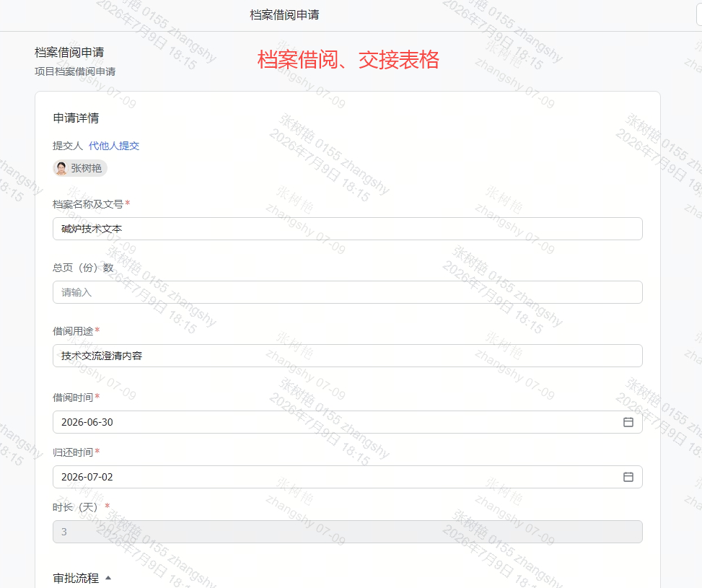Focus the 档案名称及文号 input with 碱炉技术文本
This screenshot has height=588, width=702.
pyautogui.click(x=348, y=229)
